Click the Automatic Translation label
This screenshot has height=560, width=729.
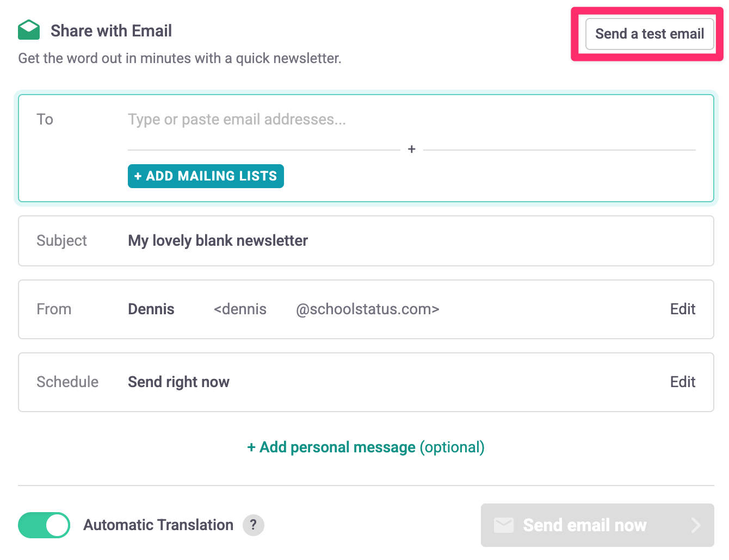point(158,525)
